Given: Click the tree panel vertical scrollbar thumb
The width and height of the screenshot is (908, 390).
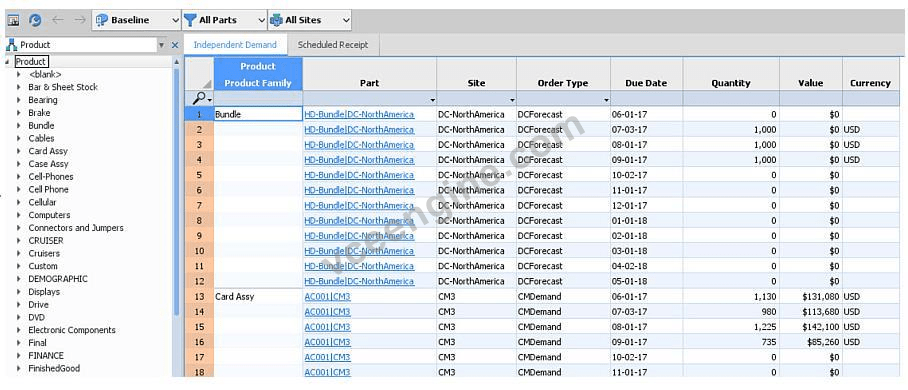Looking at the screenshot, I should pos(177,191).
